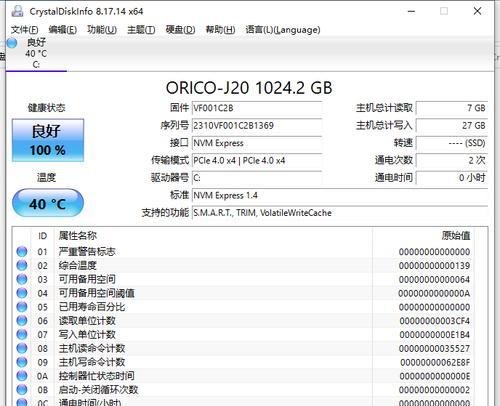This screenshot has height=406, width=500.
Task: Click the blue status orb for attribute 05
Action: click(22, 307)
